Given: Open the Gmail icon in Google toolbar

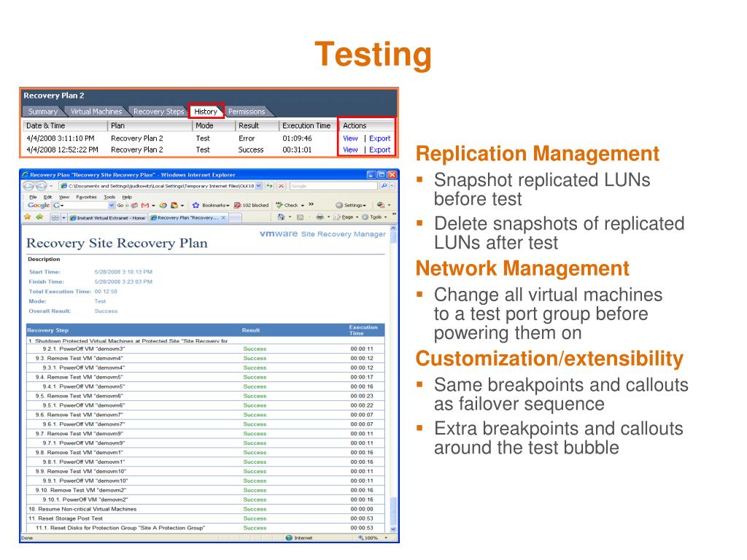Looking at the screenshot, I should 145,205.
